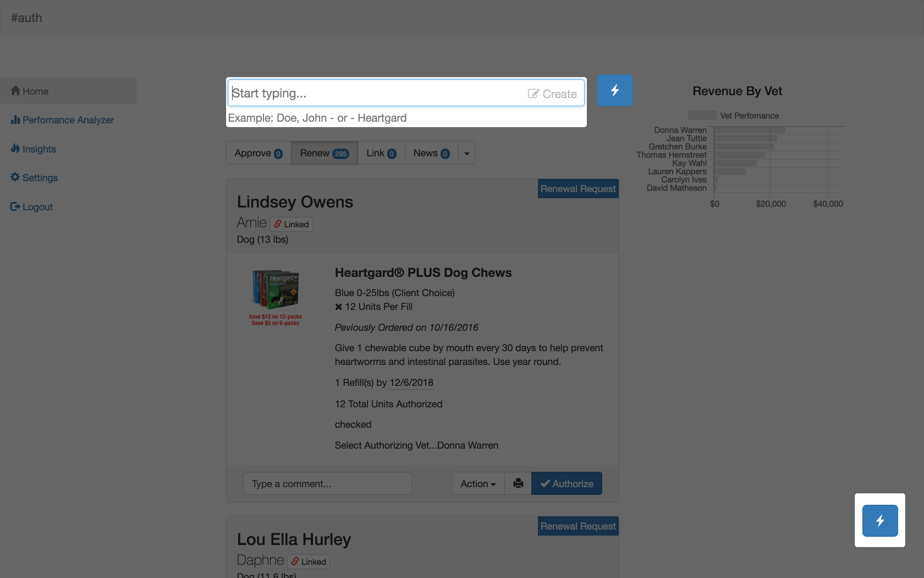Viewport: 924px width, 578px height.
Task: Click the floating lightning bolt button at bottom right
Action: (879, 520)
